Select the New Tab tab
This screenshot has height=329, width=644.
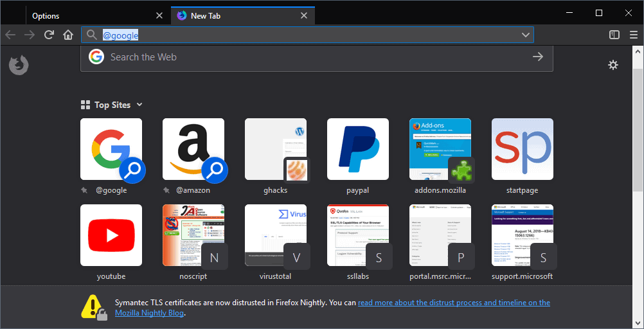(243, 16)
